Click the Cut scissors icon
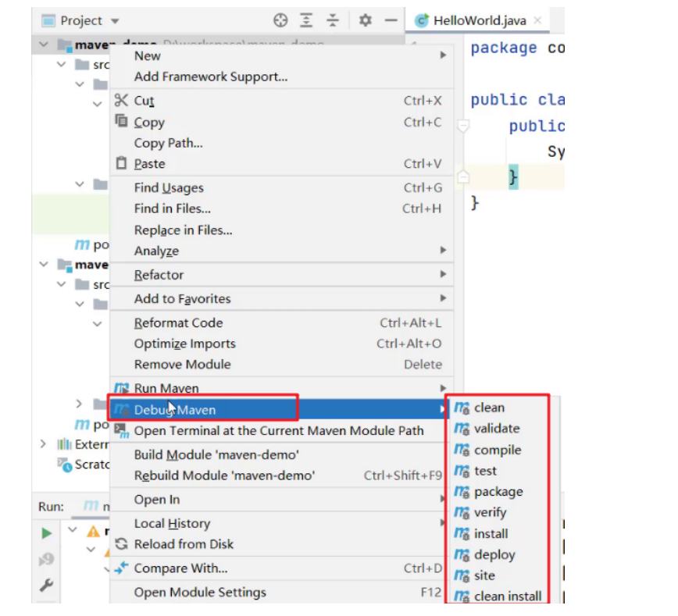678x616 pixels. [122, 100]
